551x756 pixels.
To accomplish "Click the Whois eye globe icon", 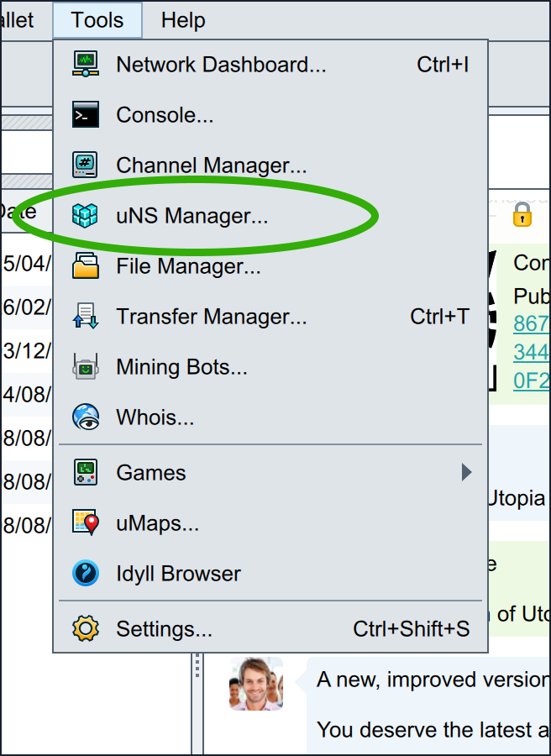I will coord(86,417).
